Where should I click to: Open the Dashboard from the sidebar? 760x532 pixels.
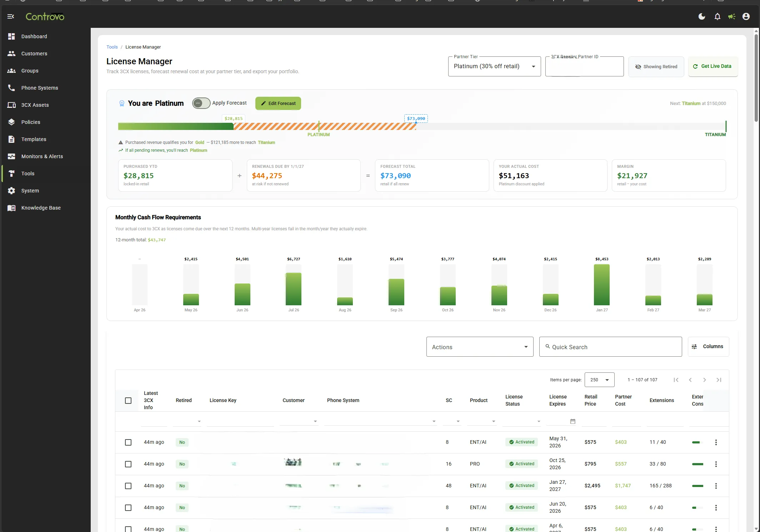point(34,36)
